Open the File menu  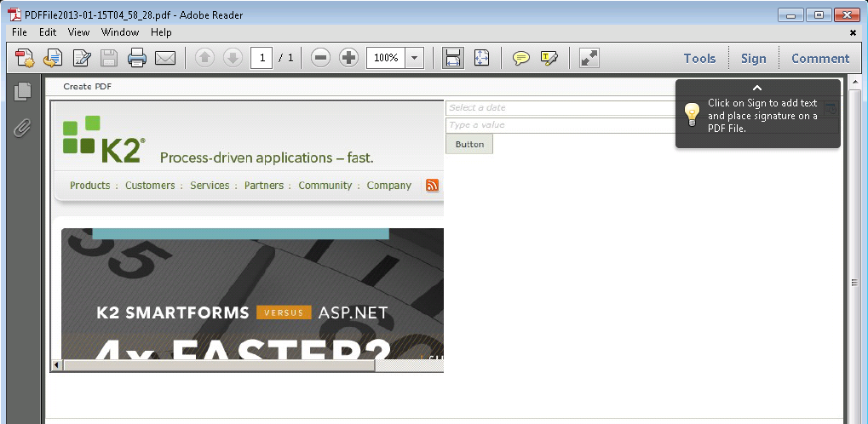[20, 32]
